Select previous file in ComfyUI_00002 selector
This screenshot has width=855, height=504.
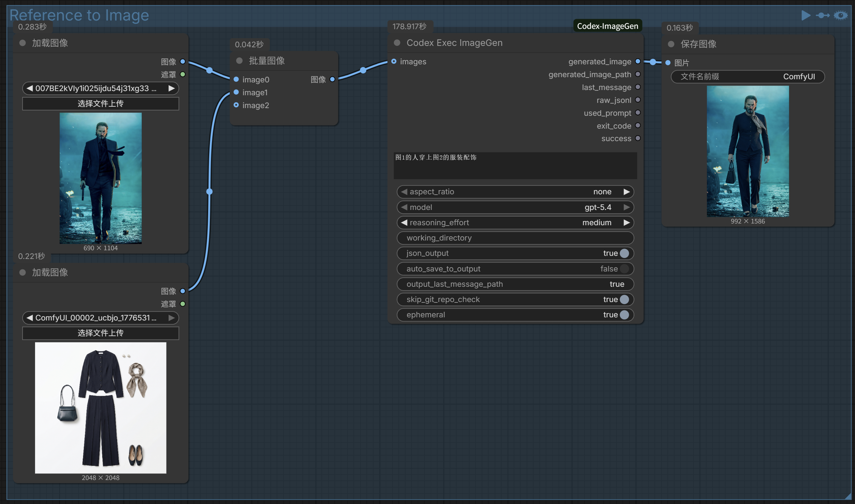click(30, 318)
